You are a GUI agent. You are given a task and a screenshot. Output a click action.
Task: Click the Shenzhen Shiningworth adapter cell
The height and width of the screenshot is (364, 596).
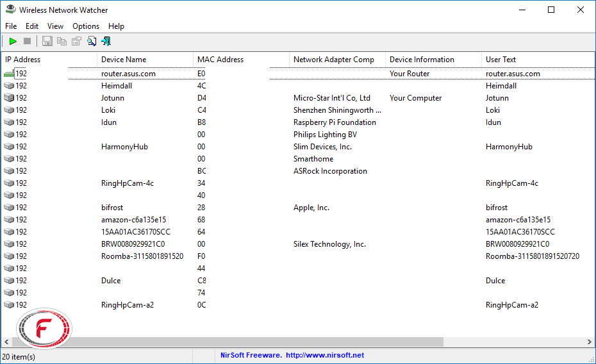[x=337, y=110]
